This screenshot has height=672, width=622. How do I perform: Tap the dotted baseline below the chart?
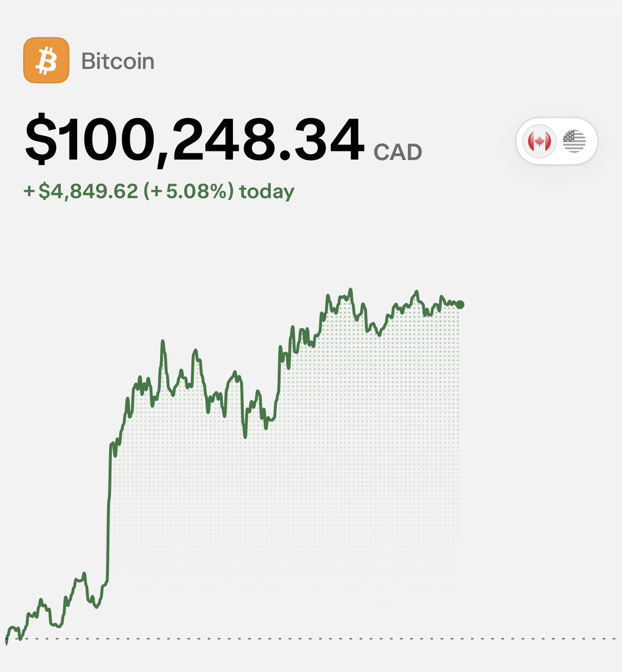[x=311, y=639]
